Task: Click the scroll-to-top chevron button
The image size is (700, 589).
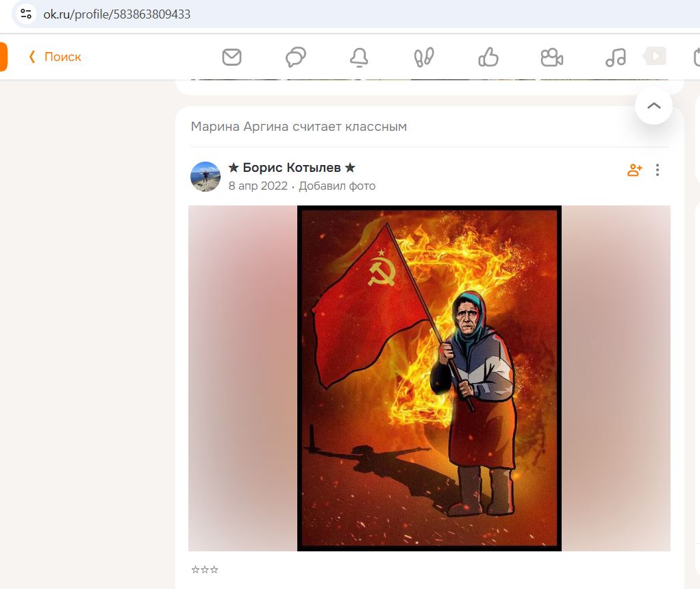Action: tap(653, 106)
